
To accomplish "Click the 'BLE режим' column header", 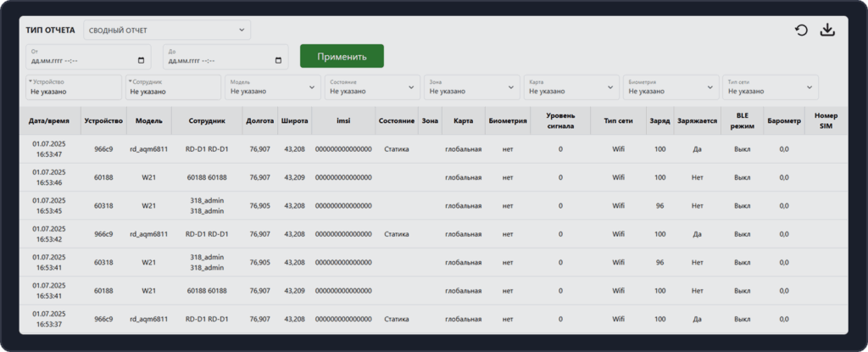I will click(743, 120).
